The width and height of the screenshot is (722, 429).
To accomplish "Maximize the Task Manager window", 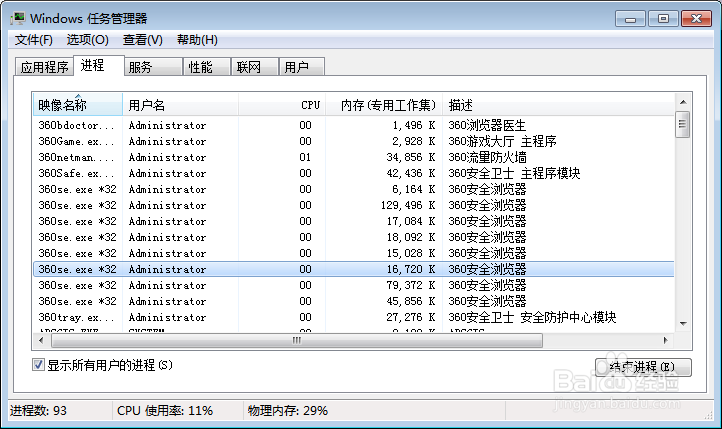I will 663,19.
